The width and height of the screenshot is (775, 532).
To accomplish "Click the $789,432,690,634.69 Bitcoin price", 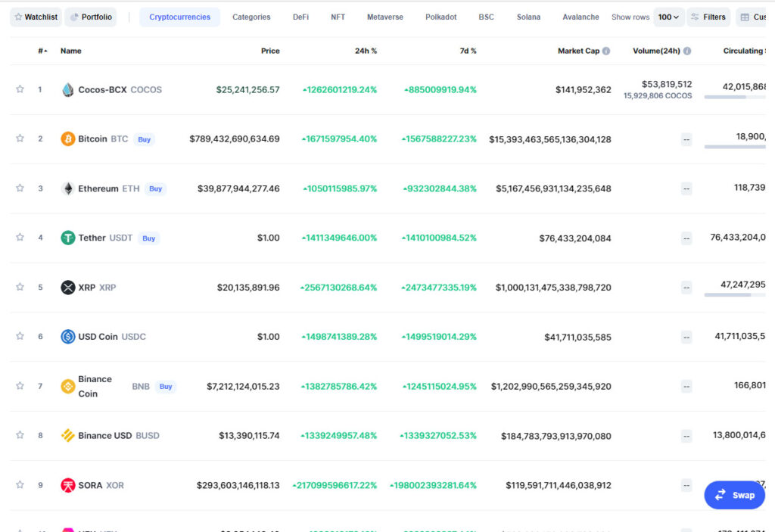I will [x=235, y=139].
